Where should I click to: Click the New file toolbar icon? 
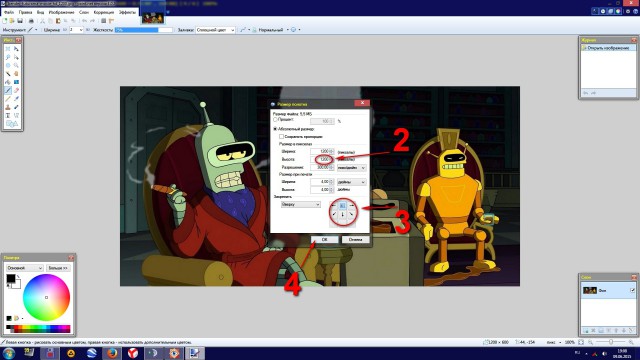click(5, 21)
